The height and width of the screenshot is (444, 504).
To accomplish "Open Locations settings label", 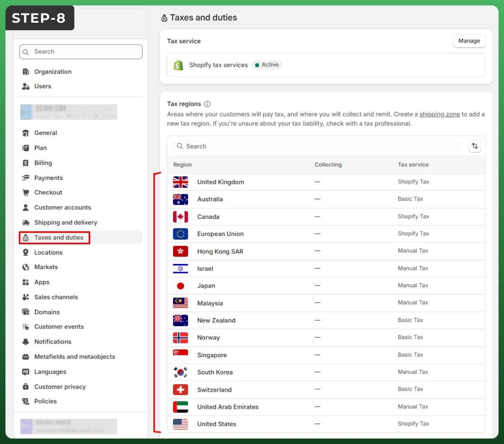I will 48,253.
